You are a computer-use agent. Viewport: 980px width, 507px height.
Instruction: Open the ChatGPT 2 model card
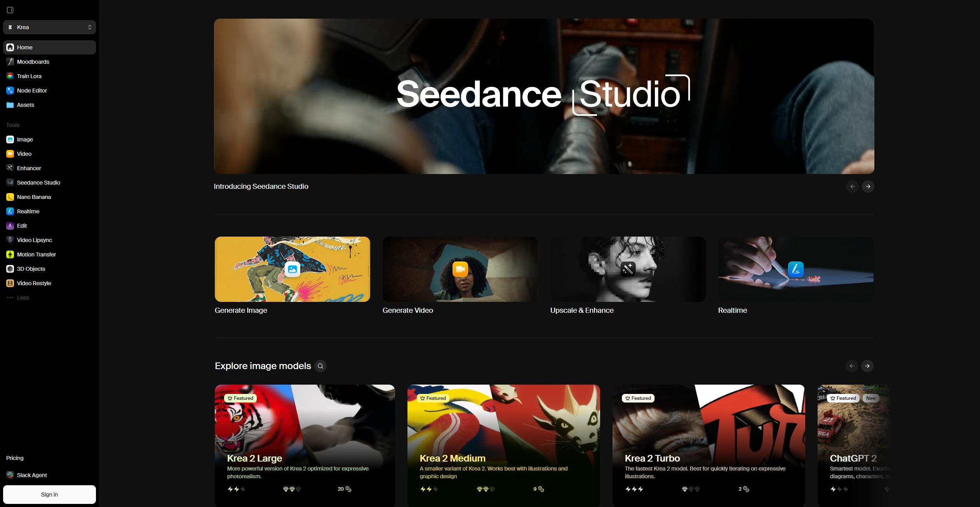tap(853, 446)
